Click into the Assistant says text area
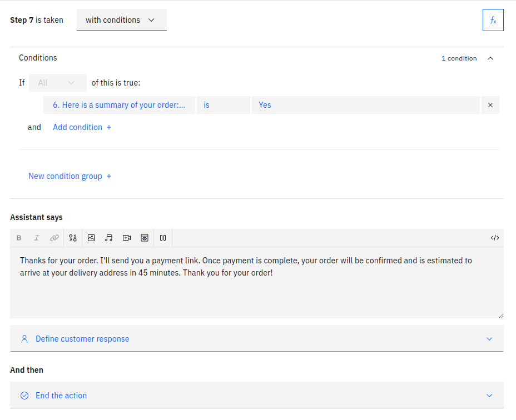This screenshot has height=420, width=516. click(257, 289)
